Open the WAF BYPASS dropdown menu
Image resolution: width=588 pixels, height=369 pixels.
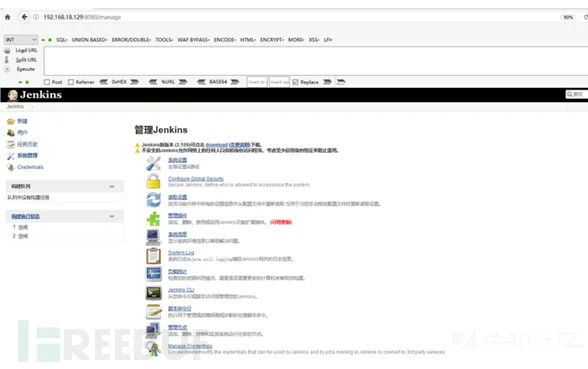(x=193, y=39)
